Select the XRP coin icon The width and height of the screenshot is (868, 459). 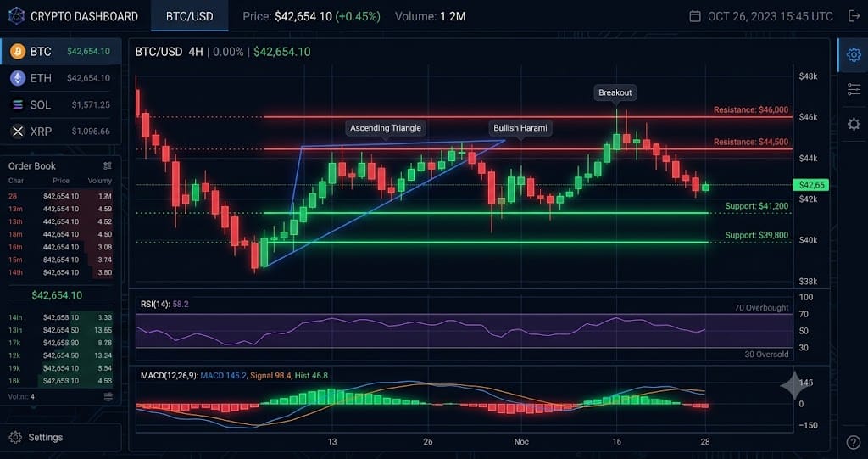tap(18, 132)
